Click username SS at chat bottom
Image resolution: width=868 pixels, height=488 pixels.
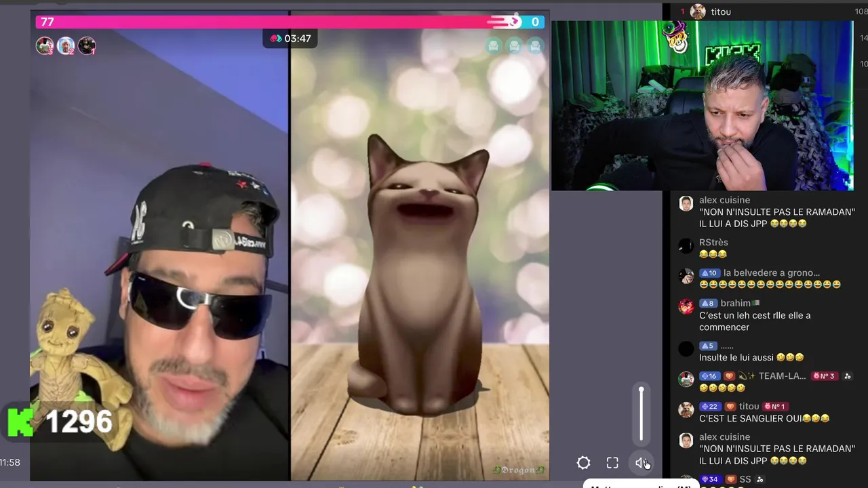[745, 479]
